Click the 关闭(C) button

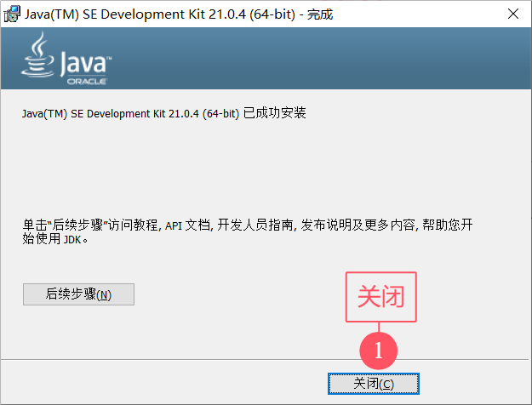[373, 384]
